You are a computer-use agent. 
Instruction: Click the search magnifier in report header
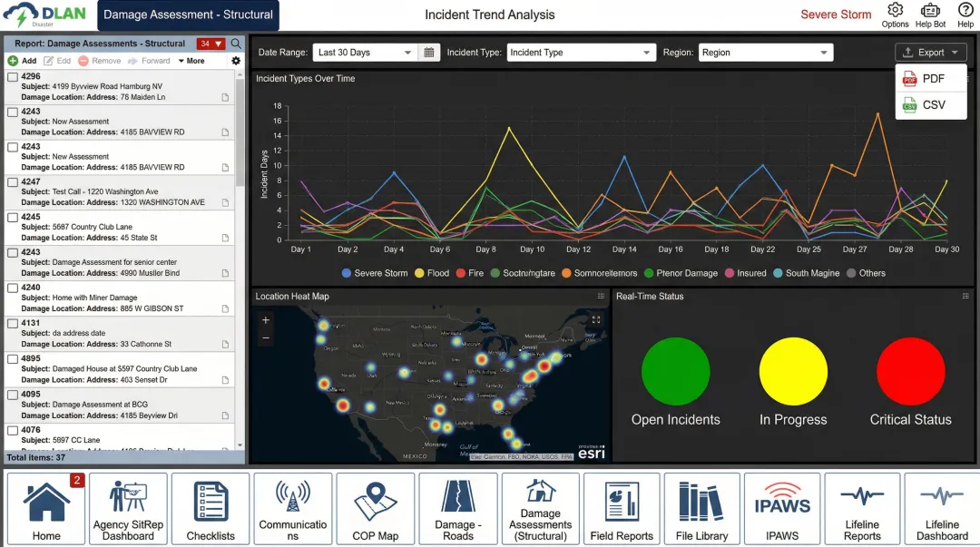coord(236,44)
